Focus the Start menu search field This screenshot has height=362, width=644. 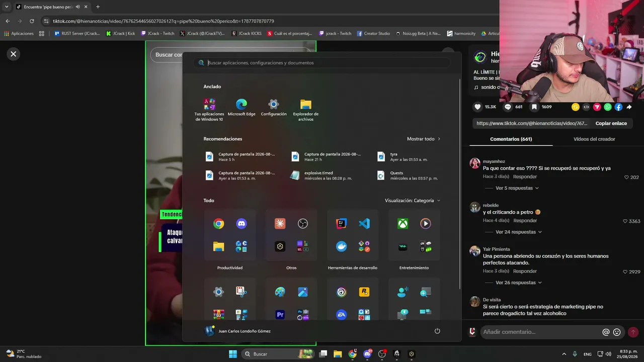(x=322, y=63)
